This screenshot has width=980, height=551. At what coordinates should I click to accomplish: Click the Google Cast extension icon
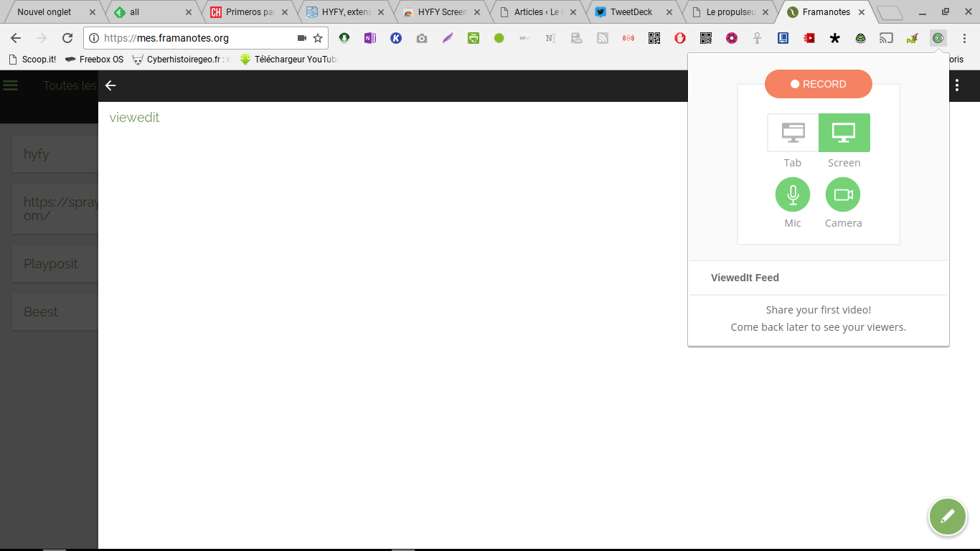tap(887, 38)
